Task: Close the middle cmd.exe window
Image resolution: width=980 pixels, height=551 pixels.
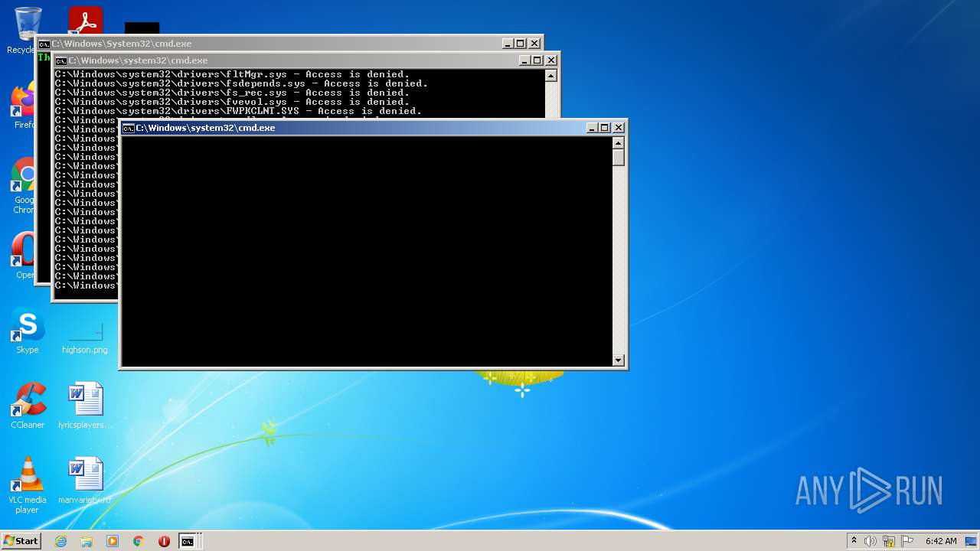Action: tap(551, 60)
